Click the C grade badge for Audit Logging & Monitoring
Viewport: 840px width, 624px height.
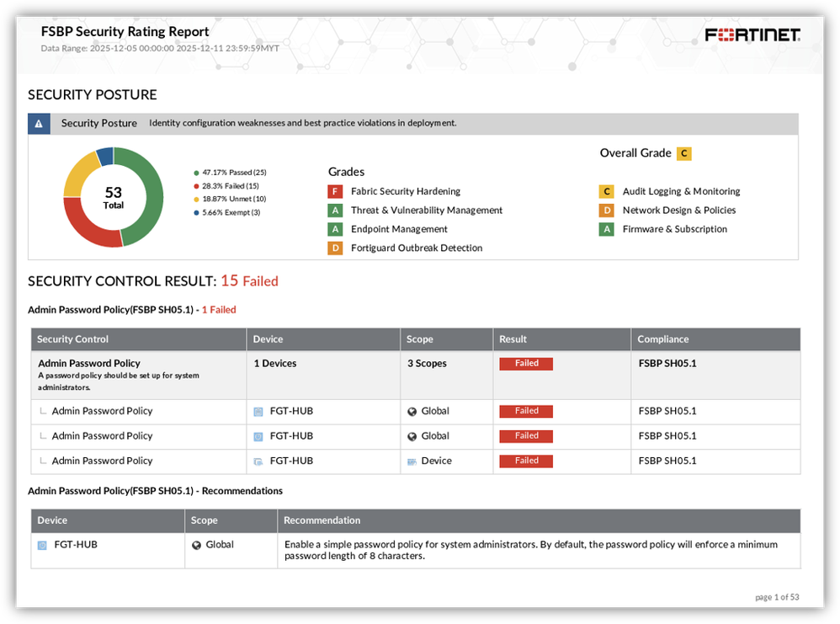[606, 191]
